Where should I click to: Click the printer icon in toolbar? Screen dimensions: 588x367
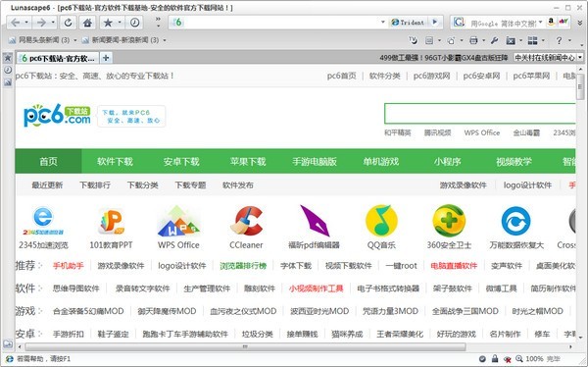tap(474, 40)
